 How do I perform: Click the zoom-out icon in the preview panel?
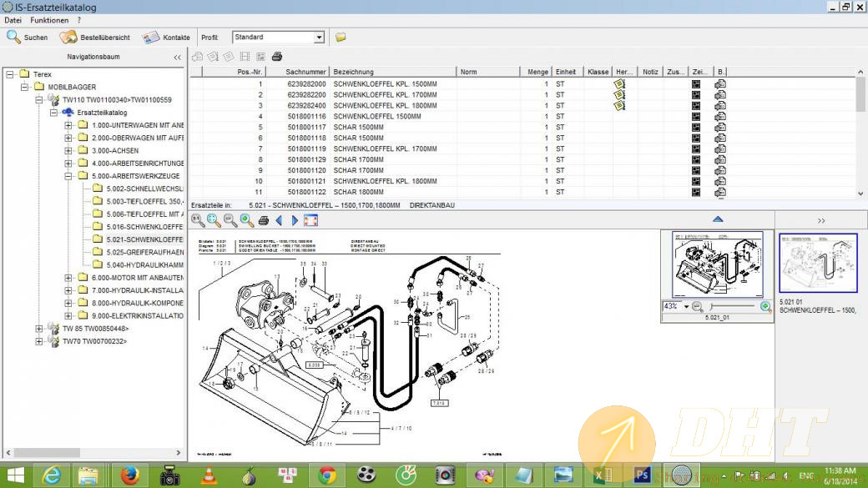tap(698, 306)
